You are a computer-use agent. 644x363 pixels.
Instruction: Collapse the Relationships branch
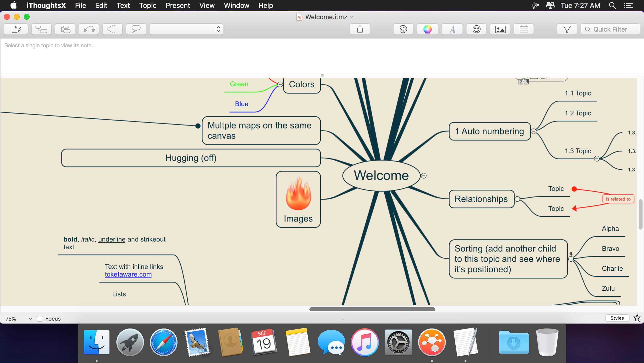[517, 199]
